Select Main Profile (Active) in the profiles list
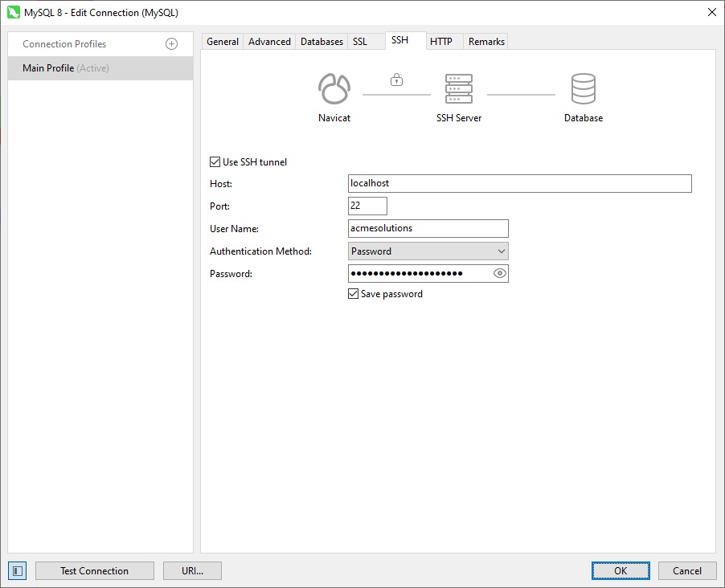 coord(100,68)
